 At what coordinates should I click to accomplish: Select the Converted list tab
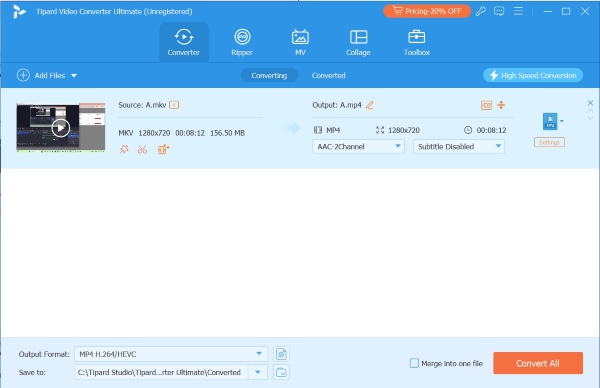pos(328,75)
